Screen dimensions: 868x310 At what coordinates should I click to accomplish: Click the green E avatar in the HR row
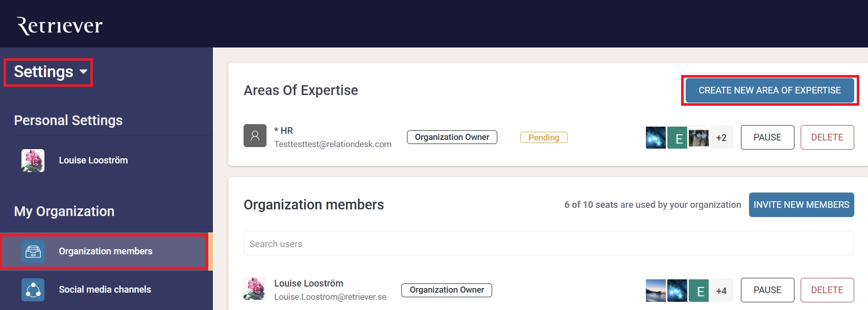point(678,138)
